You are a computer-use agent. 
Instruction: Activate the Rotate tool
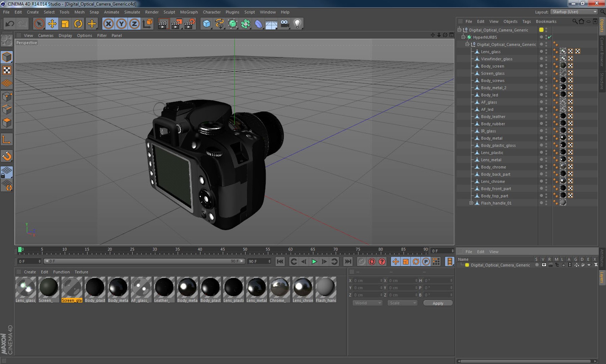click(x=78, y=24)
